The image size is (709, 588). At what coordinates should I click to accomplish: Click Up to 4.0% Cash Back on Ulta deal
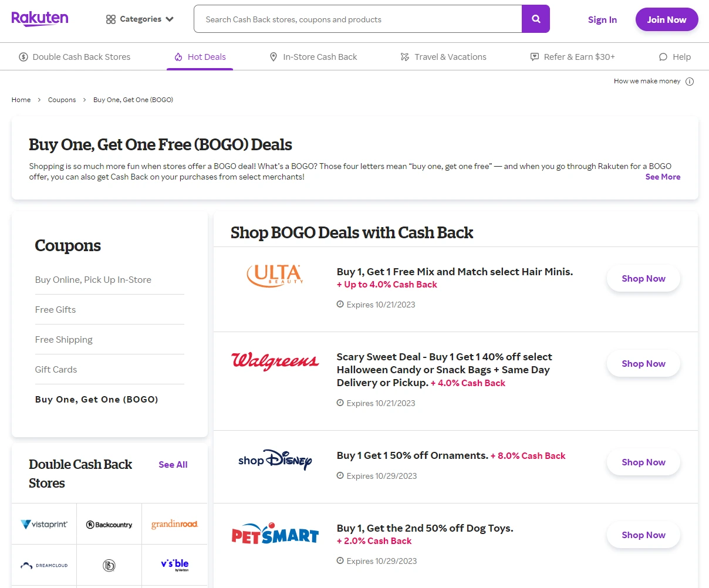click(x=387, y=285)
